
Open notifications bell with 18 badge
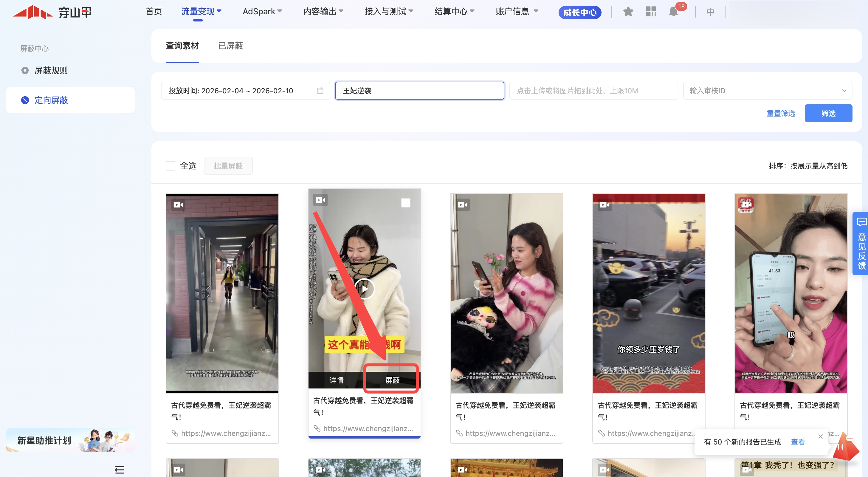tap(673, 12)
